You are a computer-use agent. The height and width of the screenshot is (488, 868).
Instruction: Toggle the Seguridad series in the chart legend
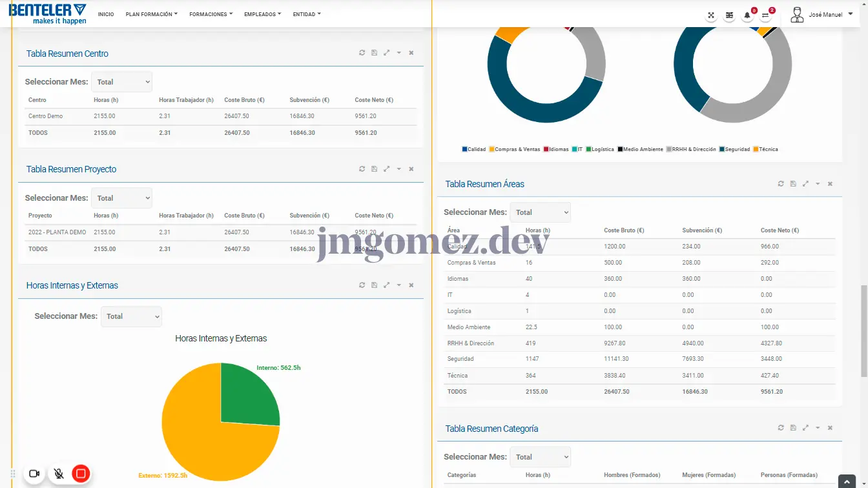[x=734, y=149]
